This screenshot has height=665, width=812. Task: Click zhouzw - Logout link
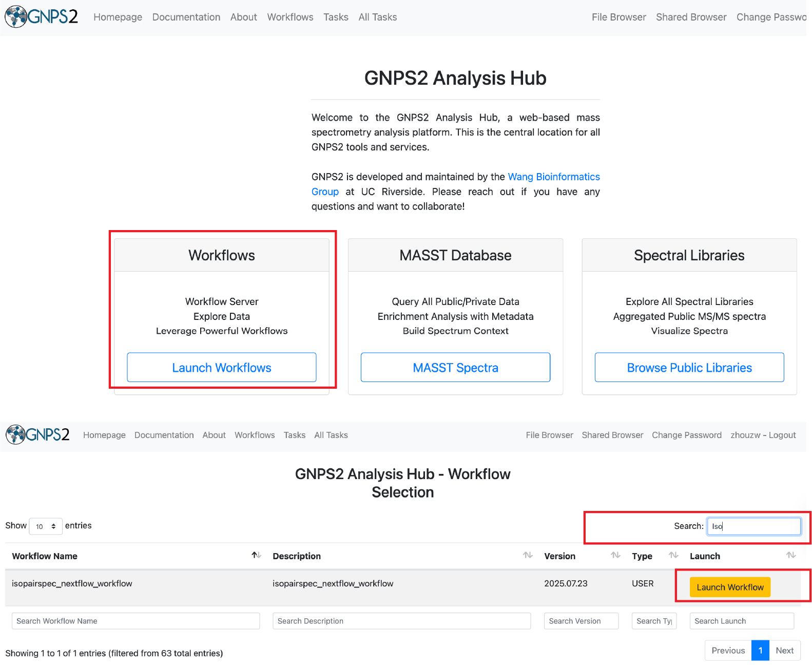(763, 435)
